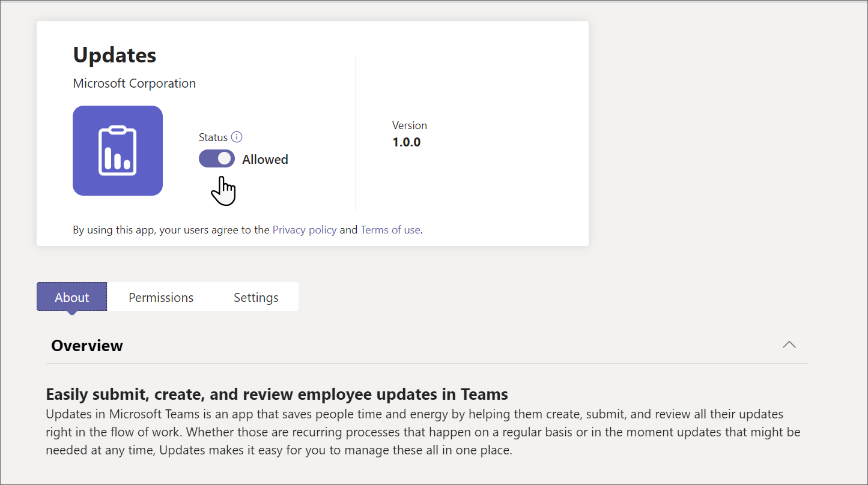This screenshot has width=868, height=485.
Task: View the Terms of use
Action: point(390,229)
